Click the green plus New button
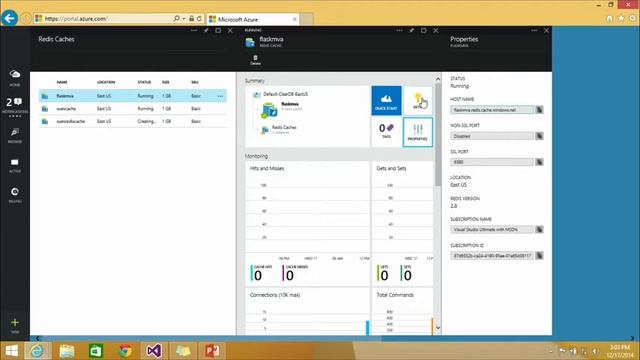This screenshot has width=640, height=360. [x=15, y=325]
